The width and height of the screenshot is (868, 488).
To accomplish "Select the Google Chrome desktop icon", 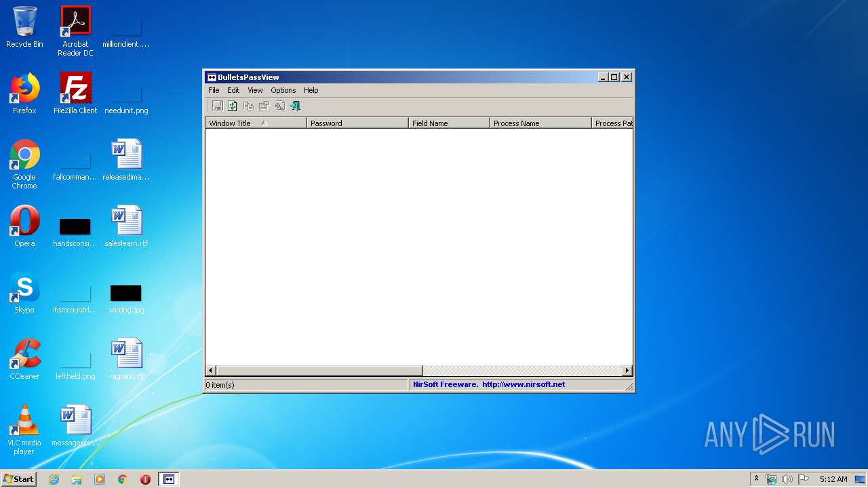I will tap(24, 165).
